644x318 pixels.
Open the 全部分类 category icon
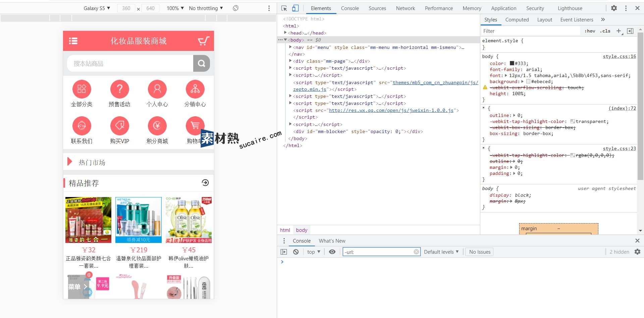pos(82,89)
